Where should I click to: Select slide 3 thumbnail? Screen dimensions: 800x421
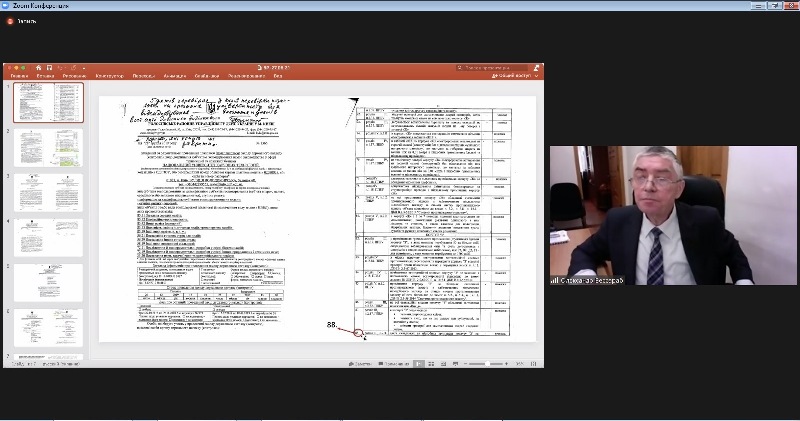coord(48,192)
